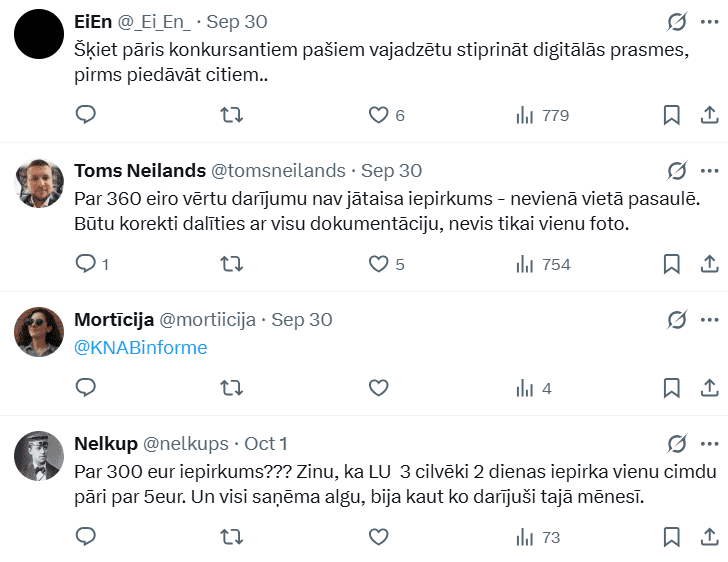Share Toms Neilands' tweet
728x562 pixels.
pyautogui.click(x=709, y=264)
